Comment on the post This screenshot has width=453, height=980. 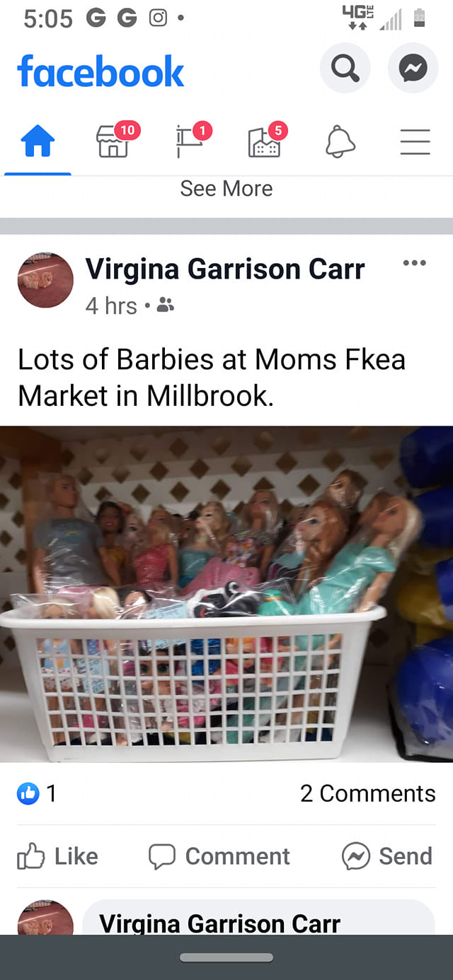[219, 856]
